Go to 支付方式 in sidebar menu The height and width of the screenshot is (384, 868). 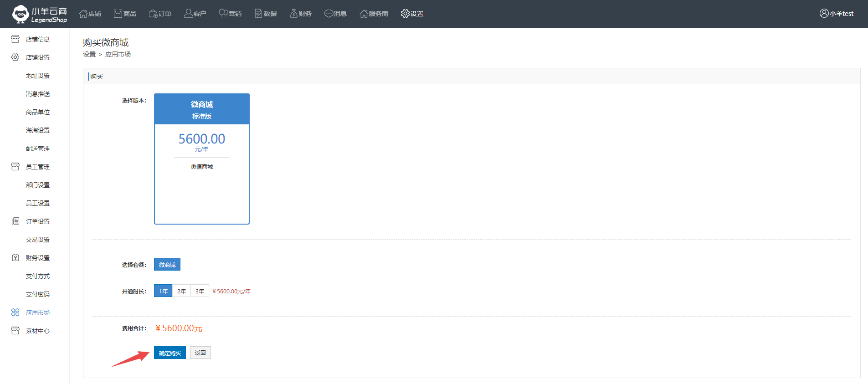click(x=37, y=276)
